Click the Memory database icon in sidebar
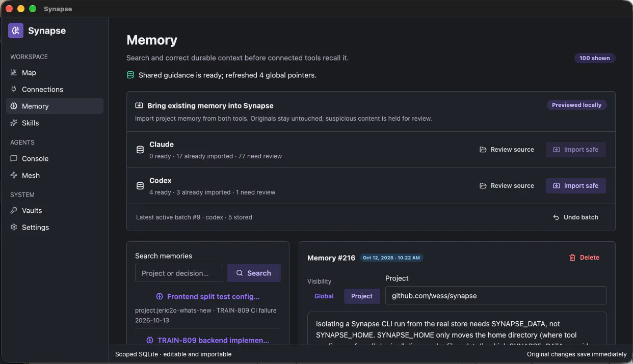 (14, 106)
